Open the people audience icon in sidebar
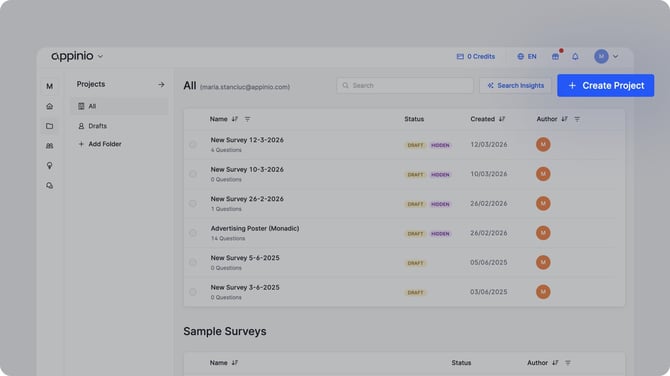The image size is (670, 376). (x=50, y=146)
